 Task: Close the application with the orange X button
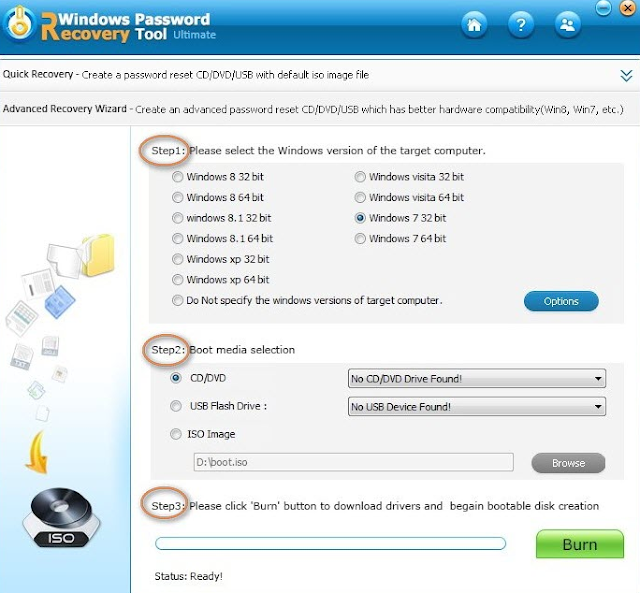tap(627, 8)
